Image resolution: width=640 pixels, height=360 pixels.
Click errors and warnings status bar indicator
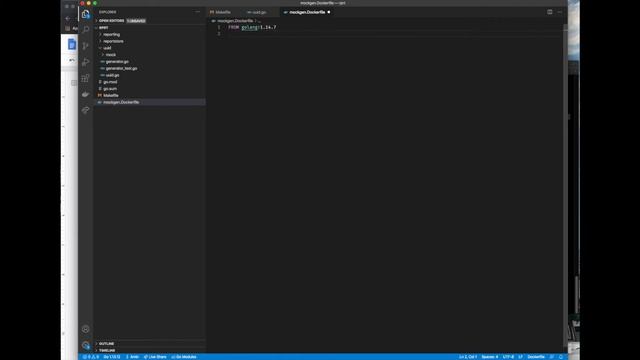pyautogui.click(x=91, y=357)
